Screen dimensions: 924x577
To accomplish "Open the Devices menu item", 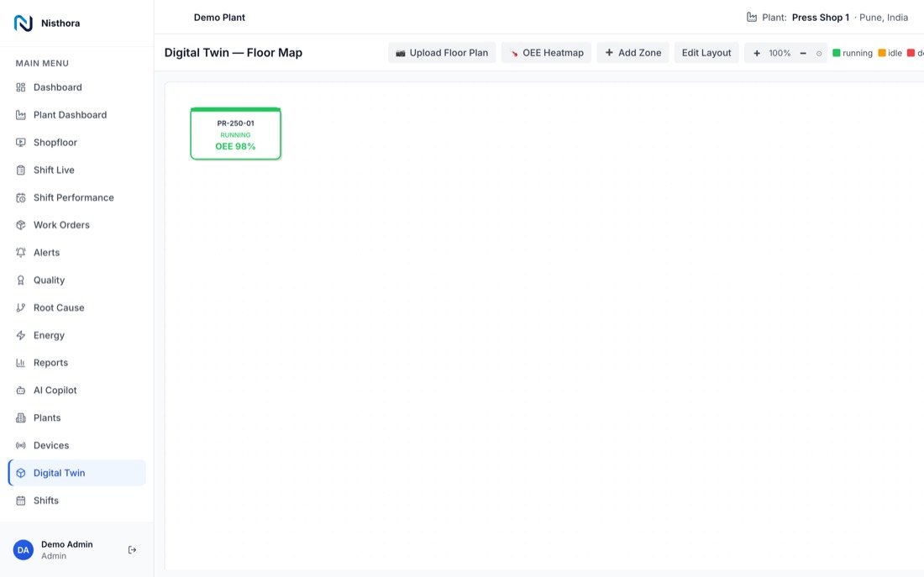I will point(76,446).
